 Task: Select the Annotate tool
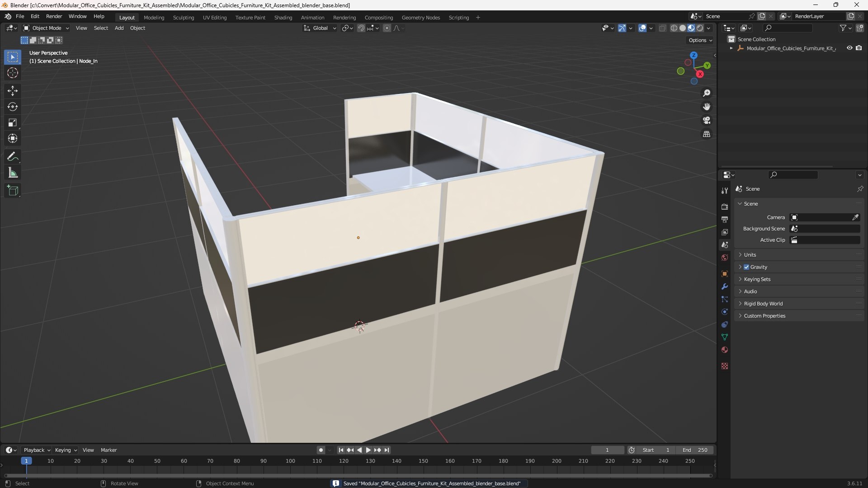click(13, 157)
